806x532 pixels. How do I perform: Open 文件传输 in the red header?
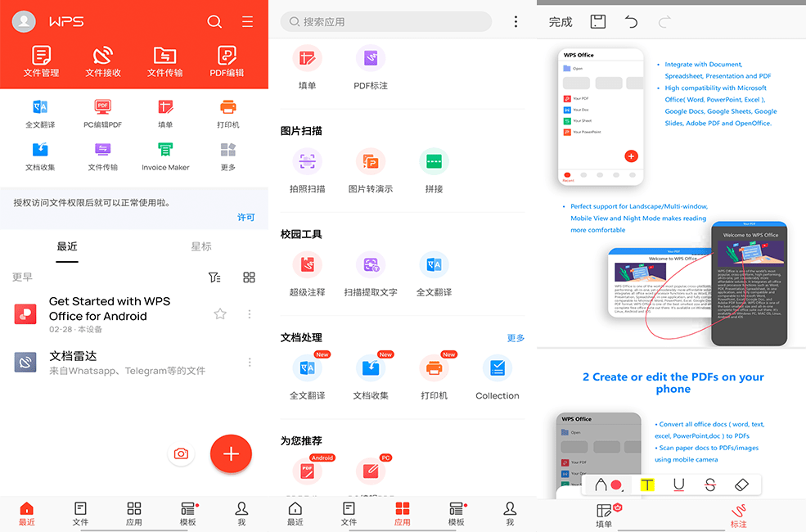[x=164, y=61]
